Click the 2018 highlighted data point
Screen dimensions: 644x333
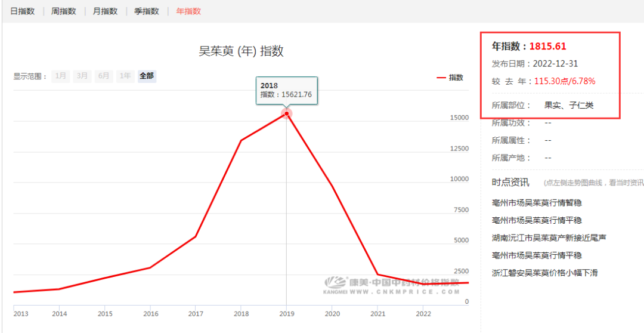point(287,113)
